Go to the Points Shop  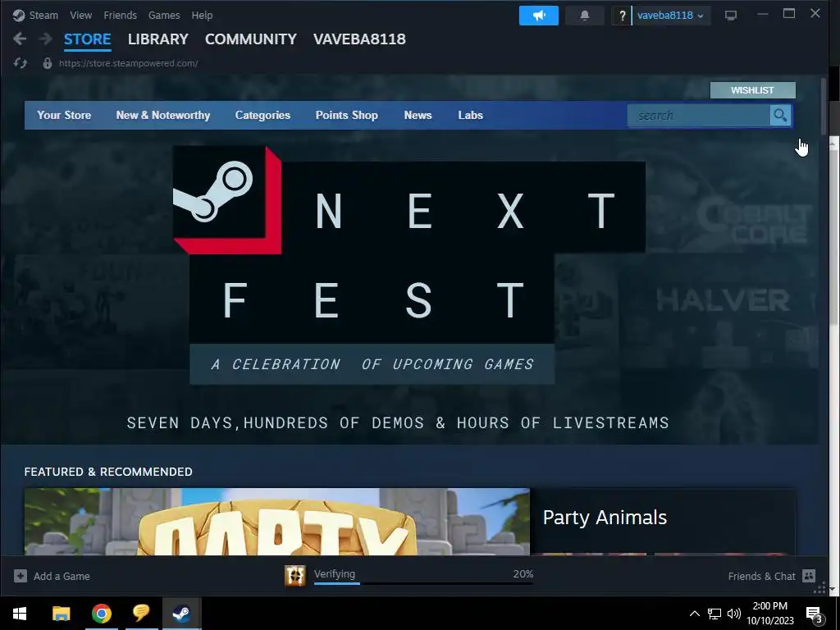click(x=347, y=115)
